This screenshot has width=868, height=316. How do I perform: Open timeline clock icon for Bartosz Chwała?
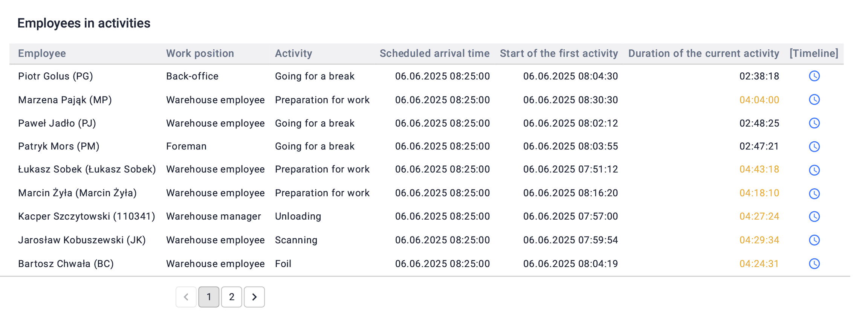tap(814, 264)
